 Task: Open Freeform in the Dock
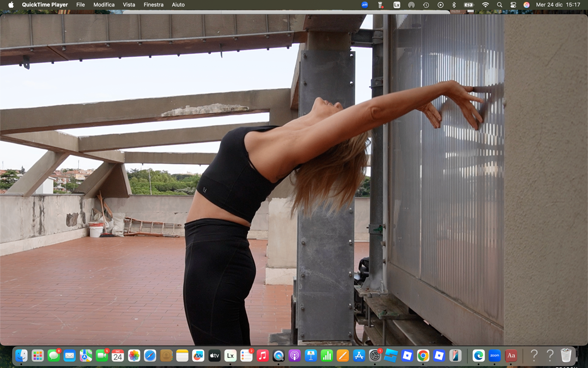pos(198,355)
